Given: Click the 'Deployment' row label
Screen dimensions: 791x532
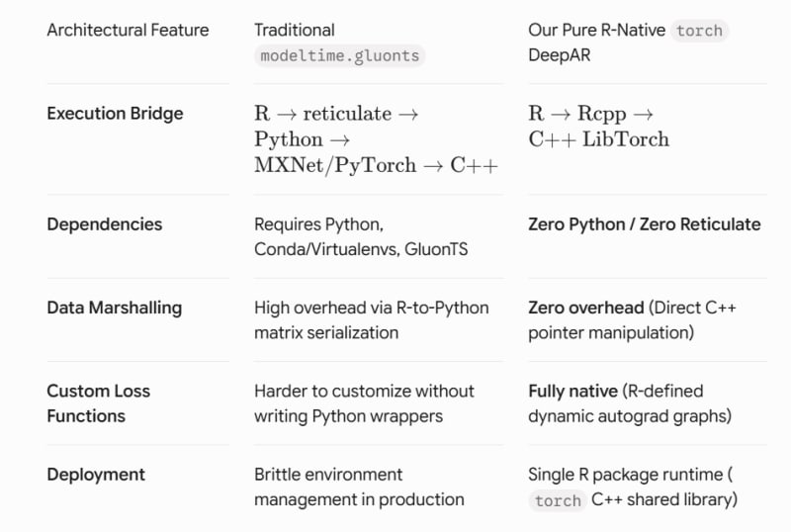Looking at the screenshot, I should click(x=96, y=475).
